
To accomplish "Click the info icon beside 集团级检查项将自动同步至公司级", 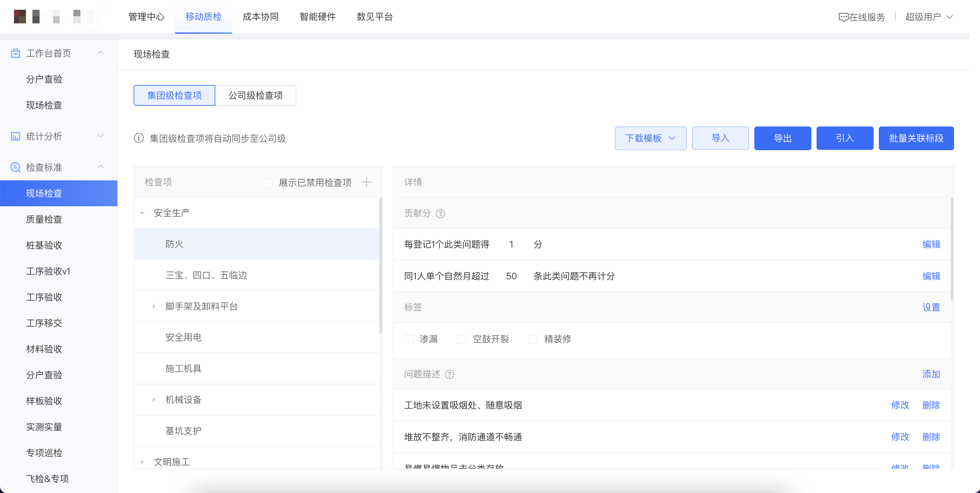I will pyautogui.click(x=139, y=138).
